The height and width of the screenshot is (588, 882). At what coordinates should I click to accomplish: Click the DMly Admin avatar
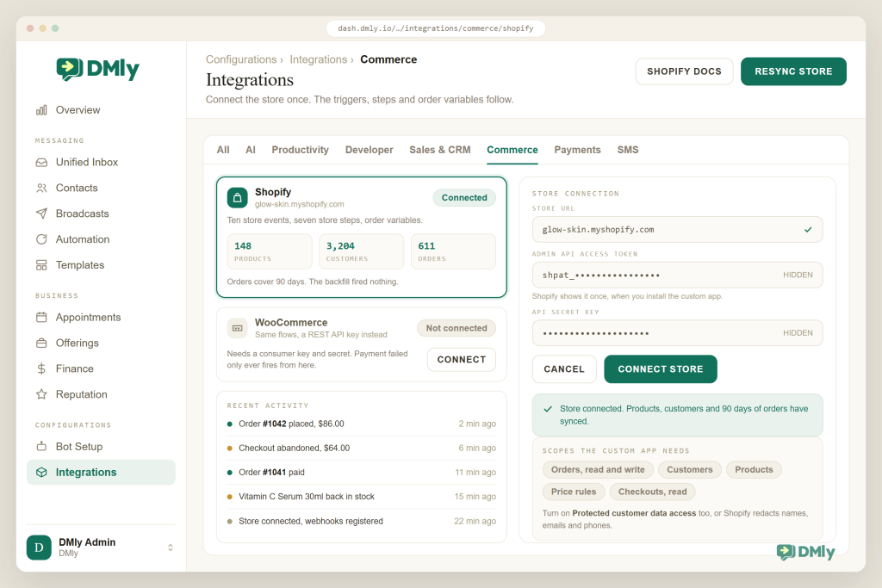coord(39,548)
